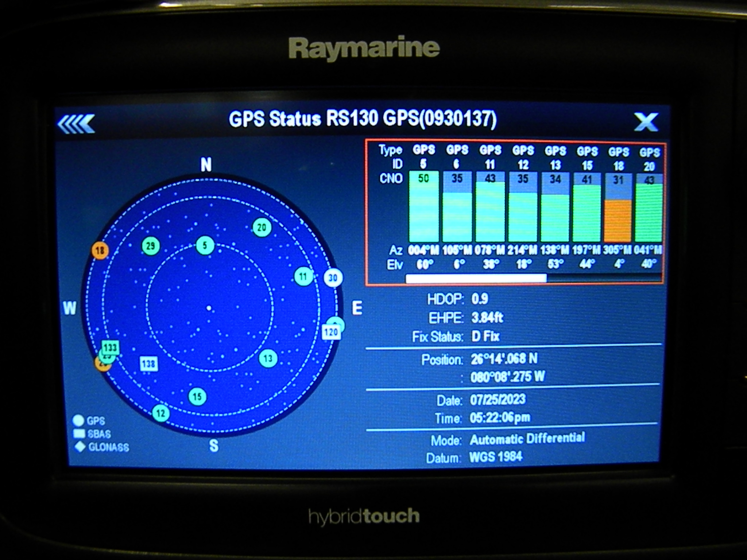
Task: Tap the Fix Status D Fix
Action: pyautogui.click(x=485, y=336)
